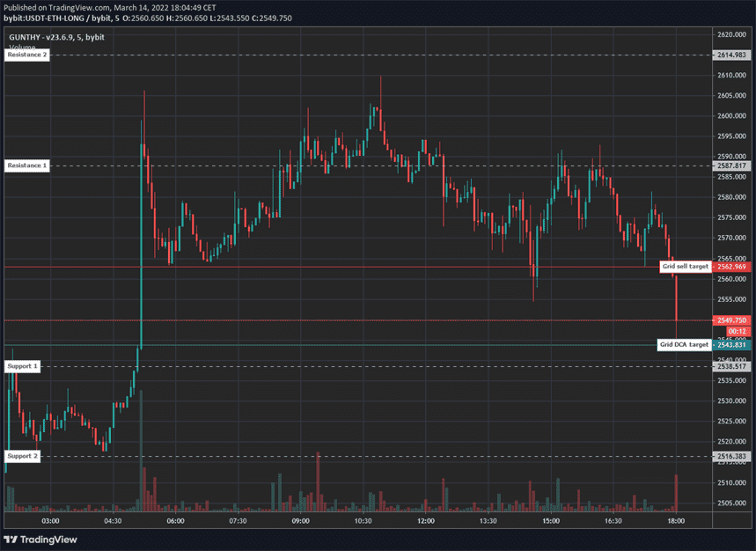This screenshot has width=756, height=551.
Task: Select the Grid DCA target label
Action: [684, 344]
